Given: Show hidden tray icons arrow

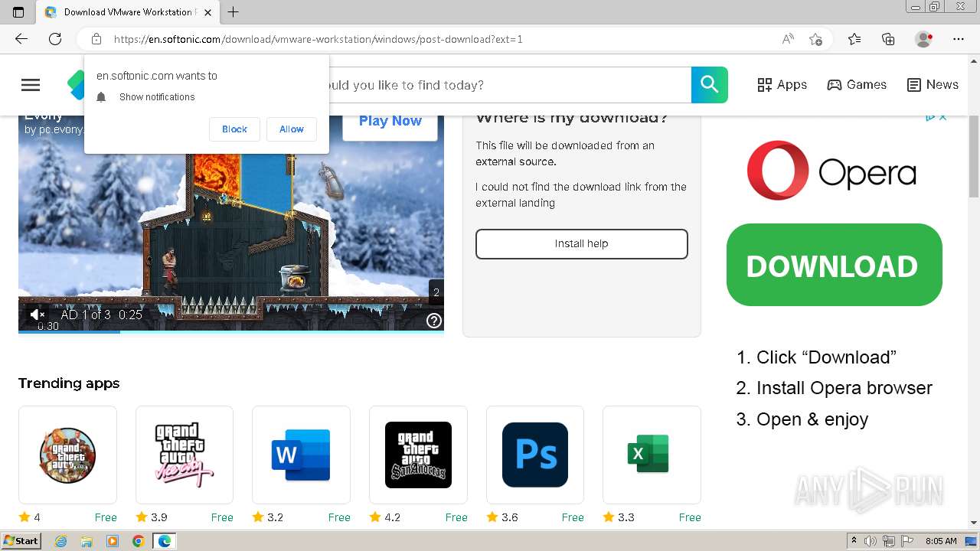Looking at the screenshot, I should click(854, 541).
